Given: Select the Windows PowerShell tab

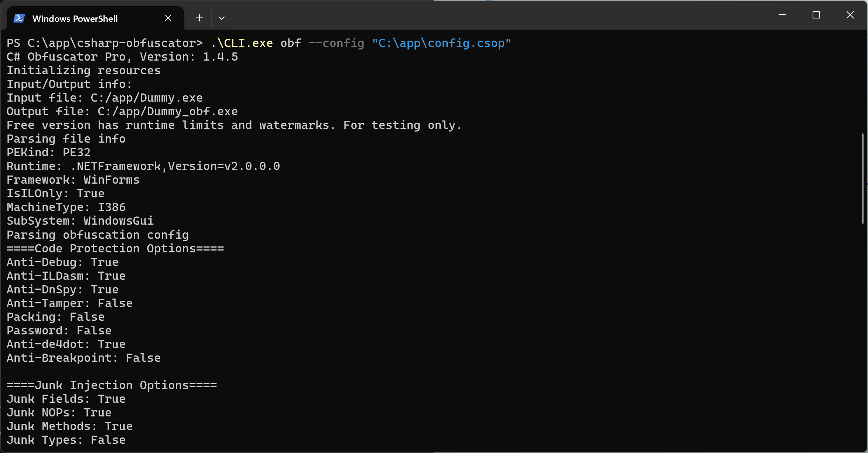Looking at the screenshot, I should (x=75, y=18).
